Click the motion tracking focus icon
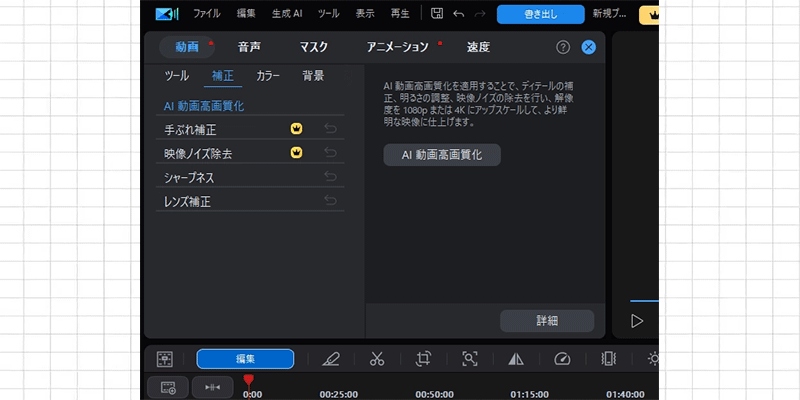Viewport: 800px width, 400px height. pyautogui.click(x=469, y=359)
